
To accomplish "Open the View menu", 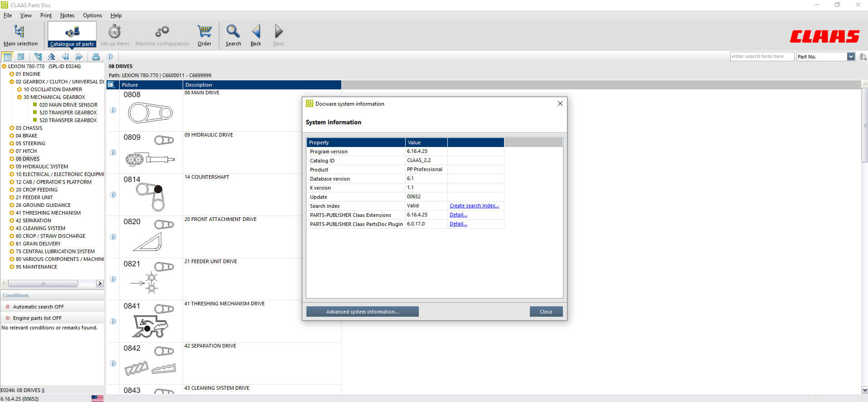I will [x=26, y=15].
